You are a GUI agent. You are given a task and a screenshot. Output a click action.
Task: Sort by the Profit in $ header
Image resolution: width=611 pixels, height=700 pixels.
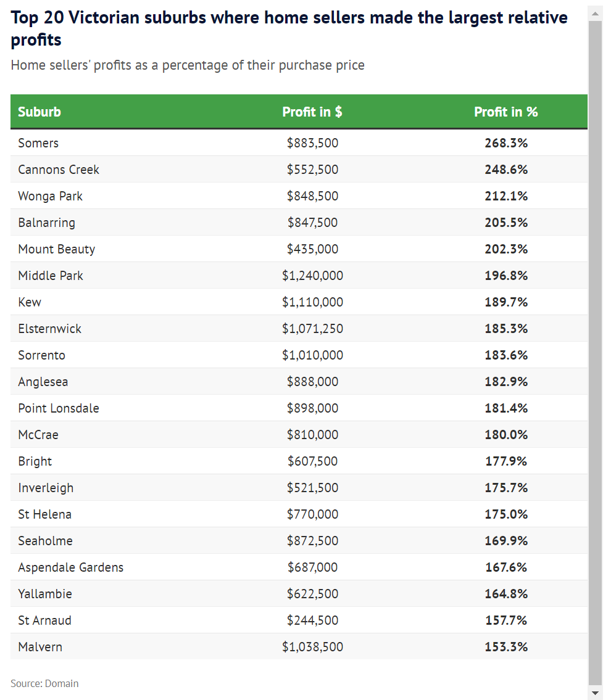(x=312, y=112)
